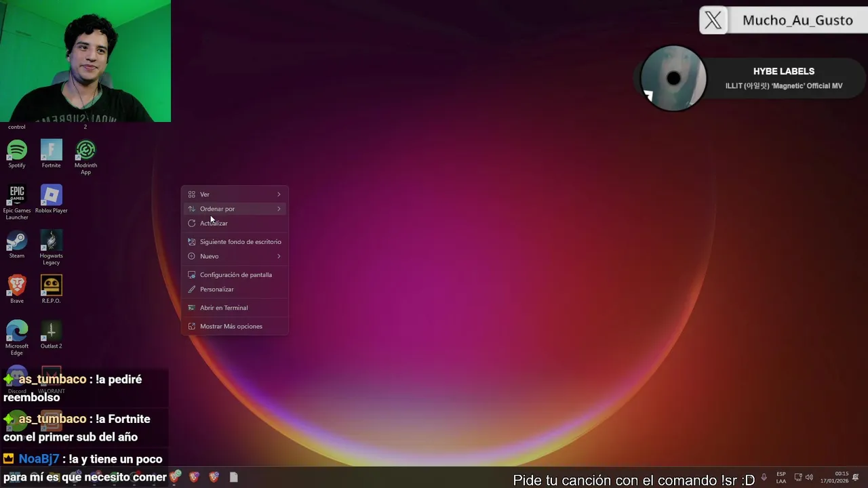This screenshot has width=868, height=488.
Task: Click Mostrar Más opciones
Action: (235, 326)
